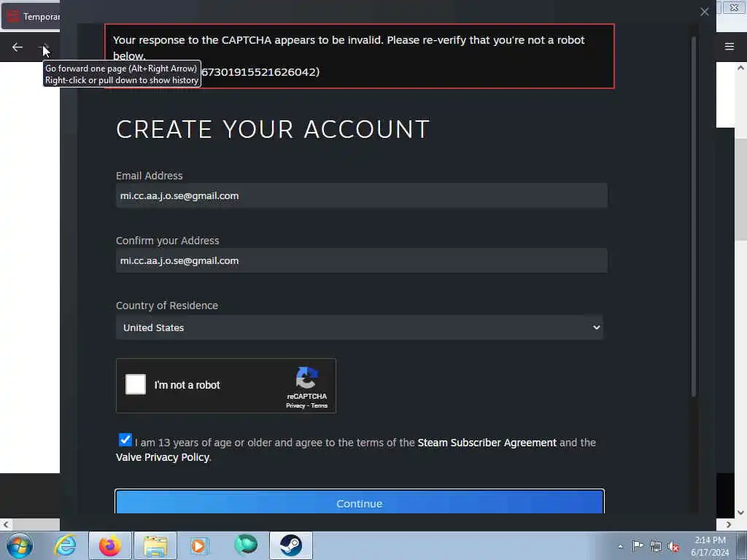Click the muted volume tray icon
The width and height of the screenshot is (747, 560).
pos(673,547)
